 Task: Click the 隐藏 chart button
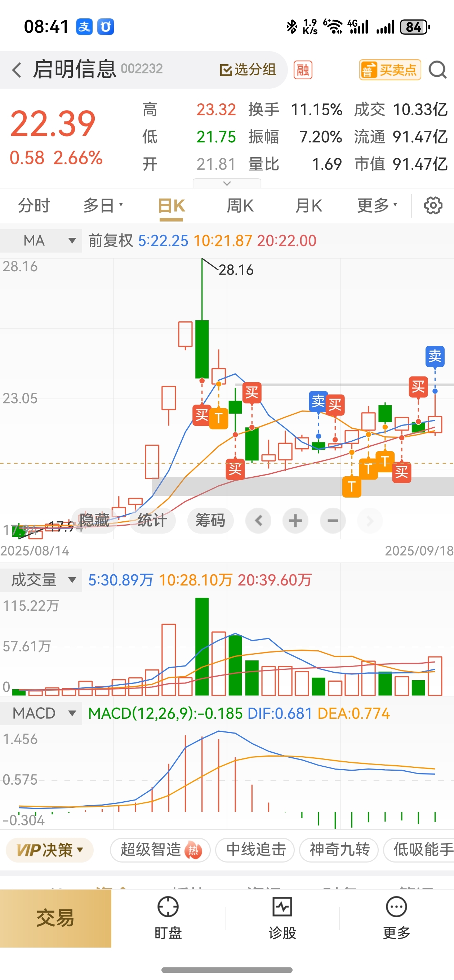coord(94,520)
